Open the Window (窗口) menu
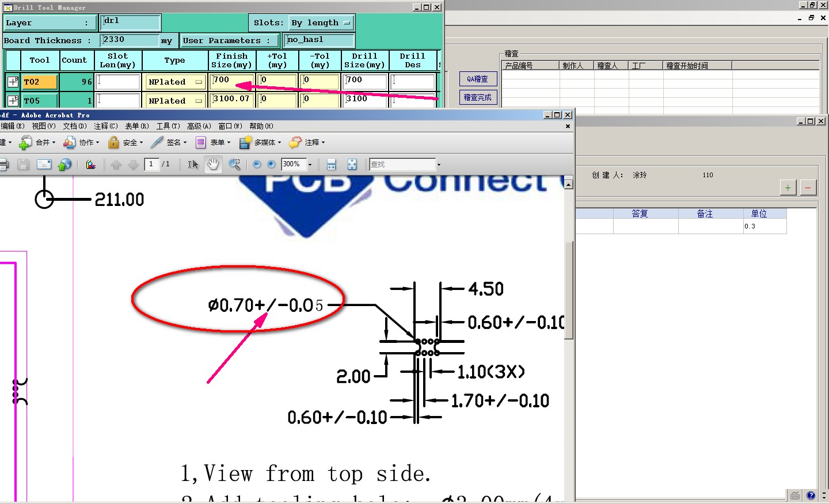Image resolution: width=829 pixels, height=504 pixels. pyautogui.click(x=230, y=126)
